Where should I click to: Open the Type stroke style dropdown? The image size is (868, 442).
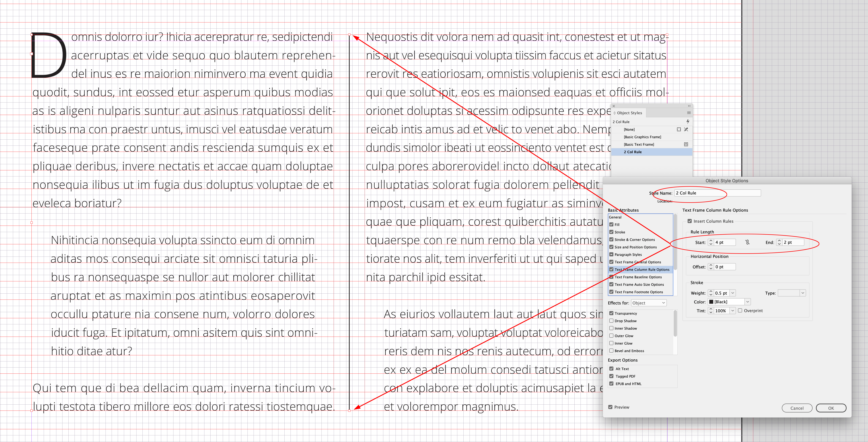pyautogui.click(x=803, y=293)
